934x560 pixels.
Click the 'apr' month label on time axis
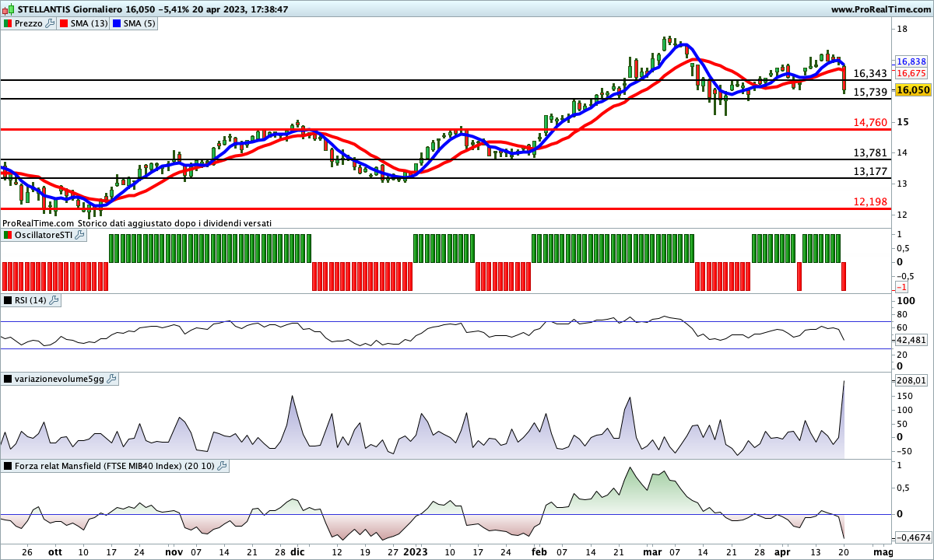[782, 551]
